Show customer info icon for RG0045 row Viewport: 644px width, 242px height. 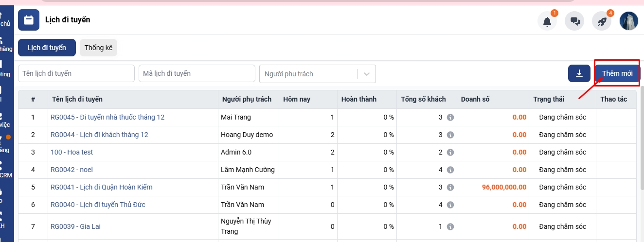pyautogui.click(x=450, y=118)
